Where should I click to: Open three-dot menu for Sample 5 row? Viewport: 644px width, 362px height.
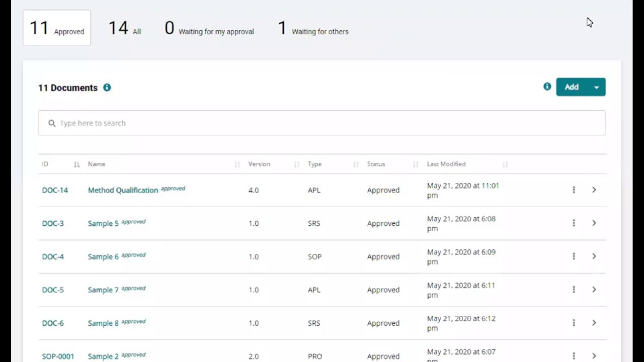click(574, 223)
